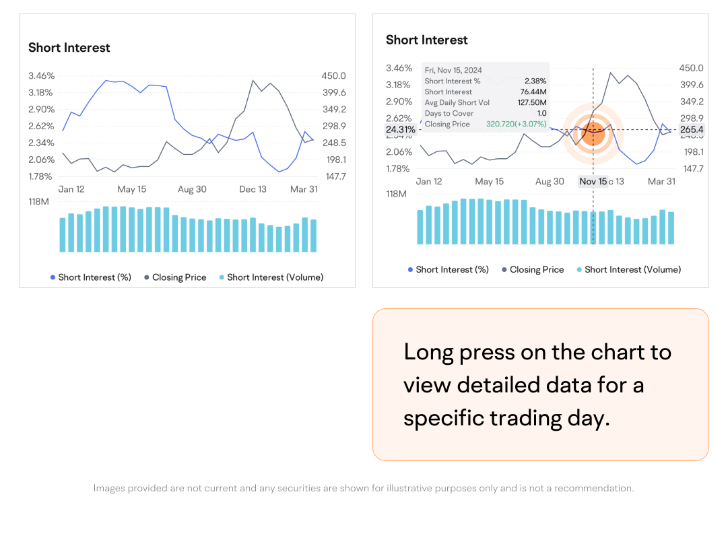Screen dimensions: 728x560
Task: Click the right chart Short Interest title
Action: (x=427, y=40)
